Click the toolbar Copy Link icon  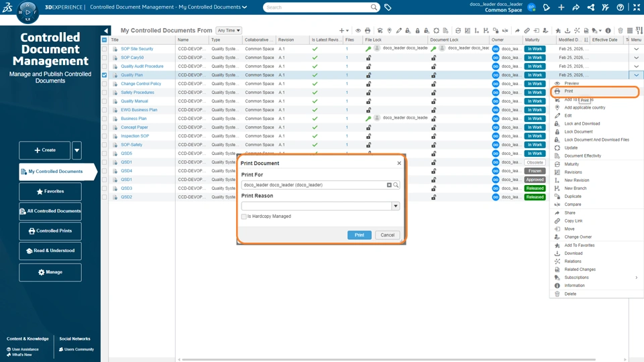pos(527,30)
